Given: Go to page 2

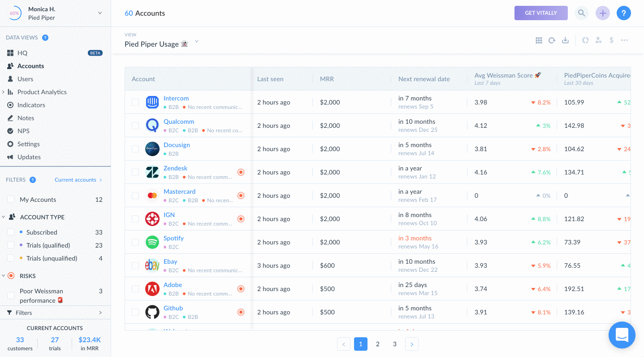Looking at the screenshot, I should click(x=378, y=344).
